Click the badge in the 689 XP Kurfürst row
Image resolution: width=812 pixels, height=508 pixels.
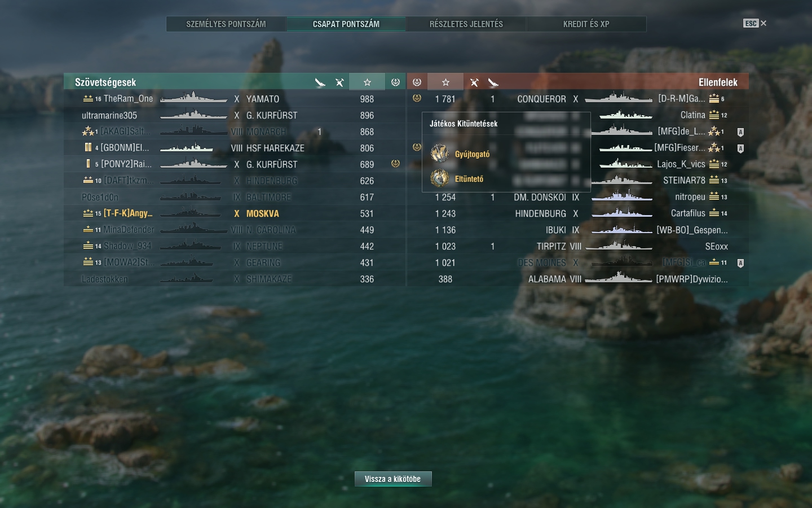(395, 164)
